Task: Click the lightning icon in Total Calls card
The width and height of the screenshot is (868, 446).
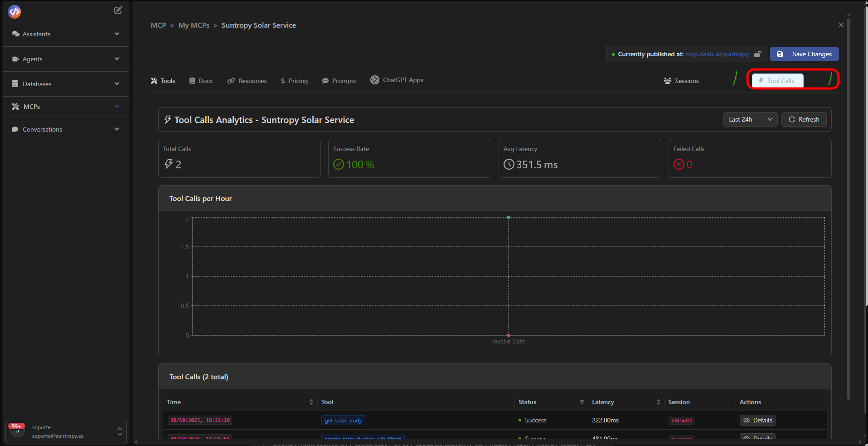Action: point(168,164)
